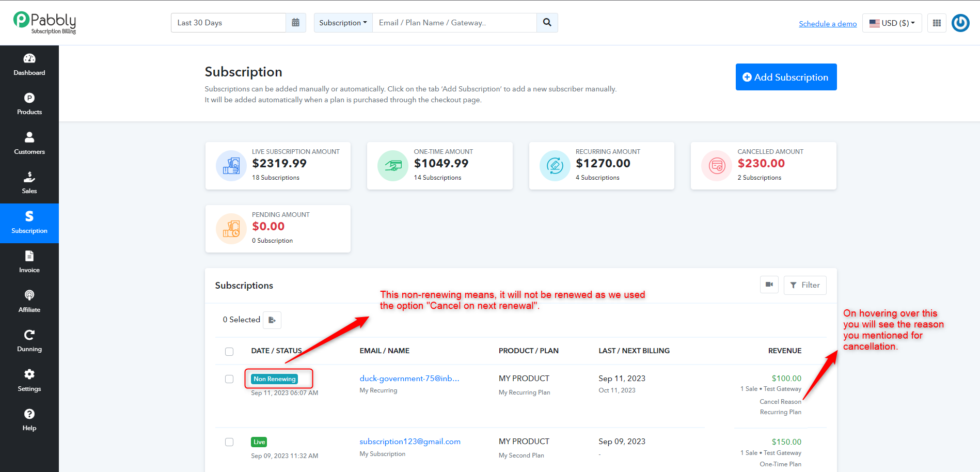Select the subscription123@gmail.com row checkbox
The height and width of the screenshot is (472, 980).
[229, 442]
